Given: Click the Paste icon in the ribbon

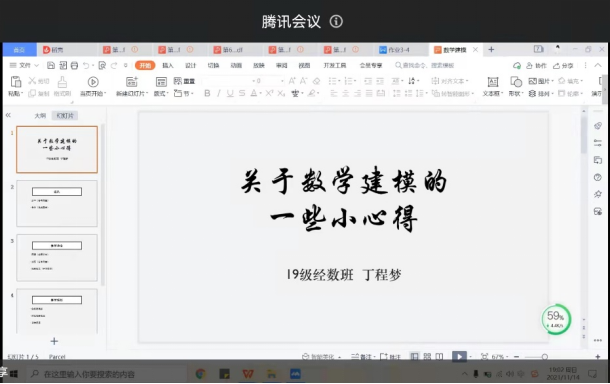Looking at the screenshot, I should pos(16,82).
